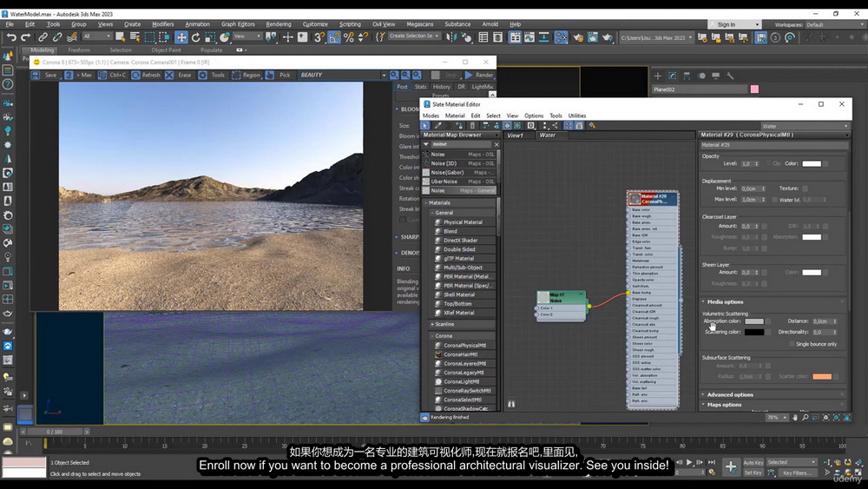Screen dimensions: 868x489
Task: Collapse the Corona materials group
Action: click(443, 336)
